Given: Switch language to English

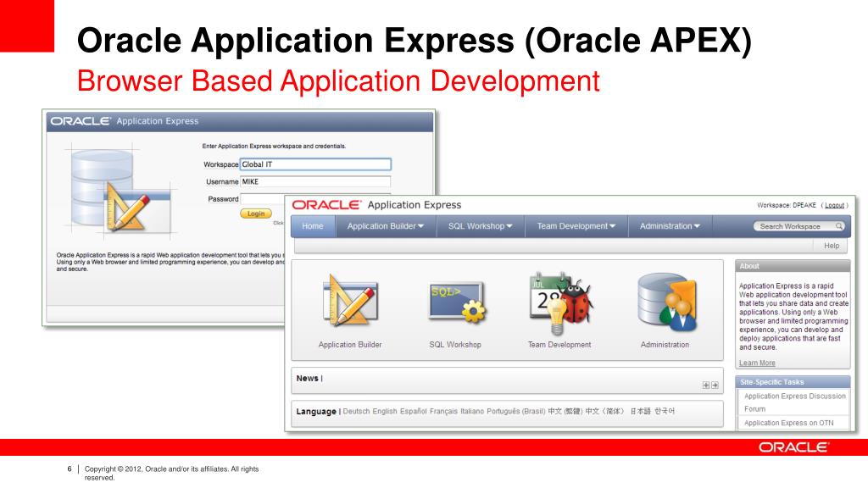Looking at the screenshot, I should tap(385, 411).
